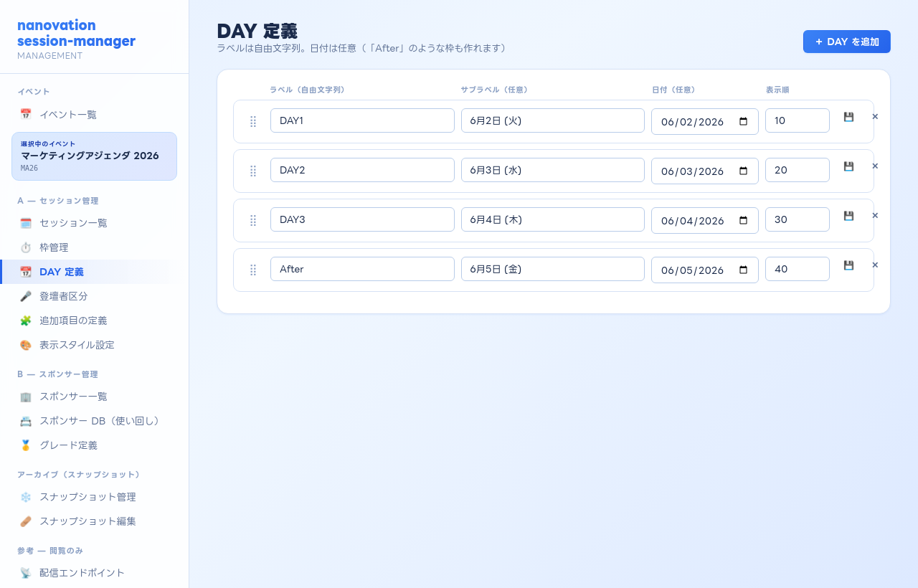Open スナップショット管理 in the sidebar
This screenshot has height=588, width=918.
[x=95, y=497]
